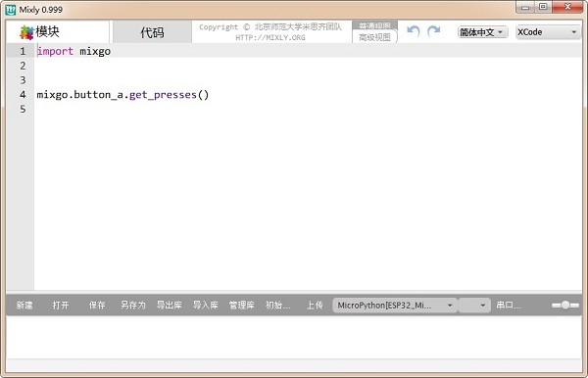
Task: Click the puzzle-piece icon on 模块 tab
Action: (x=26, y=32)
